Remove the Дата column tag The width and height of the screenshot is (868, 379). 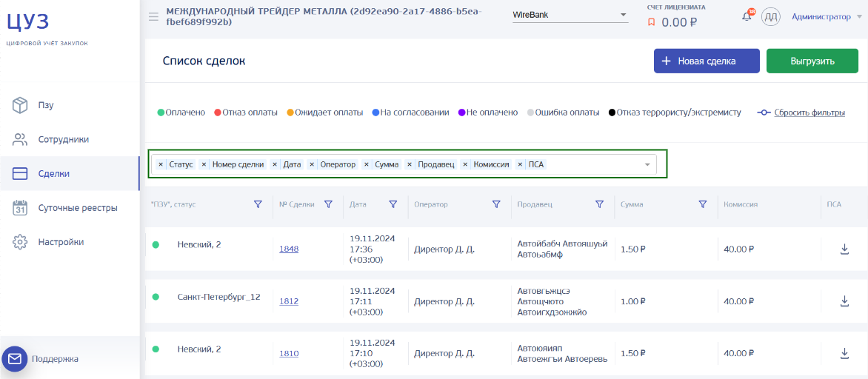[x=275, y=164]
